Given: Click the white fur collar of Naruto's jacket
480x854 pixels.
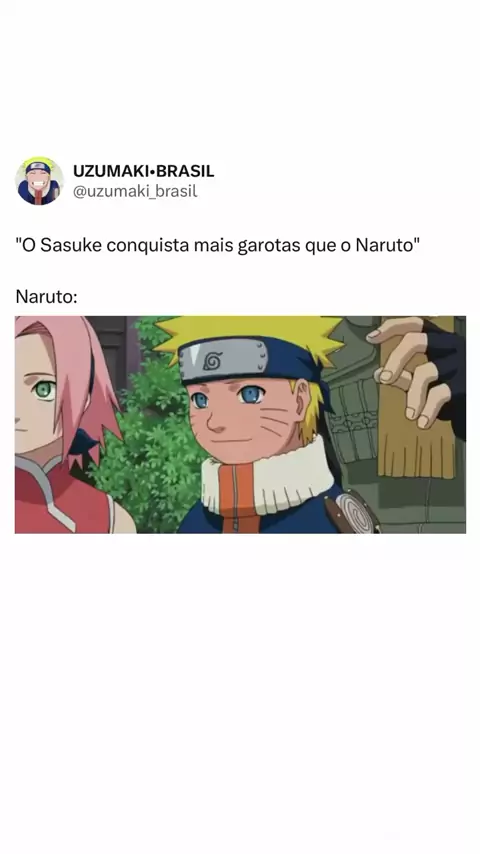Looking at the screenshot, I should pyautogui.click(x=268, y=478).
